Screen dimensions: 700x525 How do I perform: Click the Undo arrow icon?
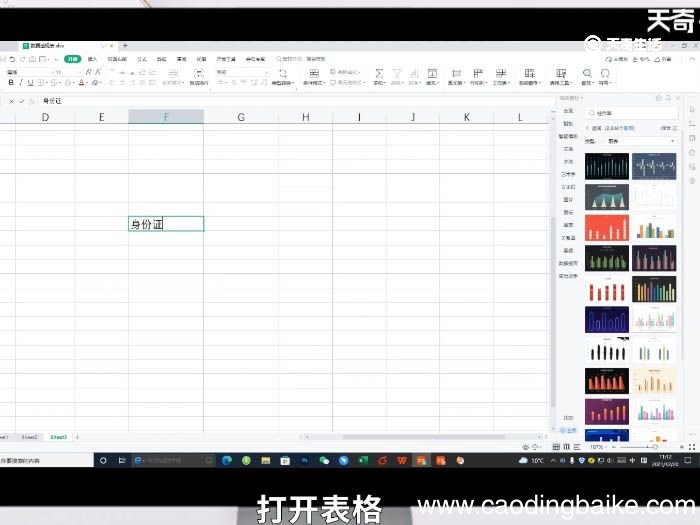point(12,59)
